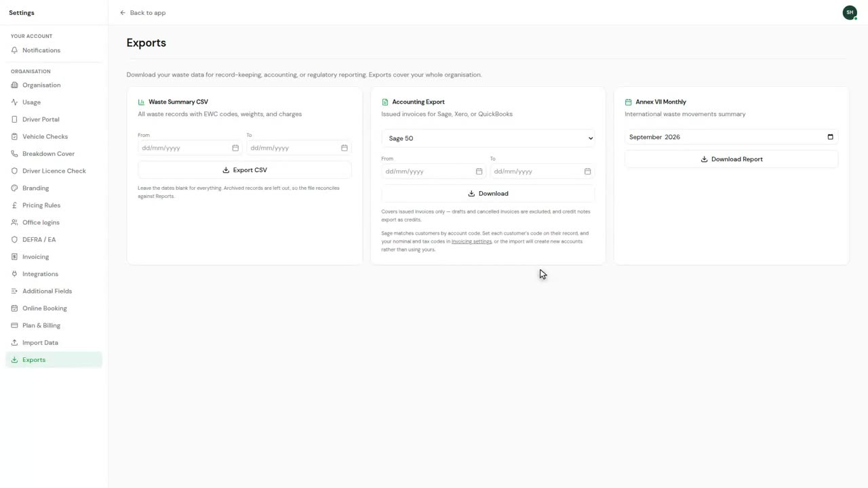Click the Accounting Export Download button
868x488 pixels.
[x=488, y=194]
